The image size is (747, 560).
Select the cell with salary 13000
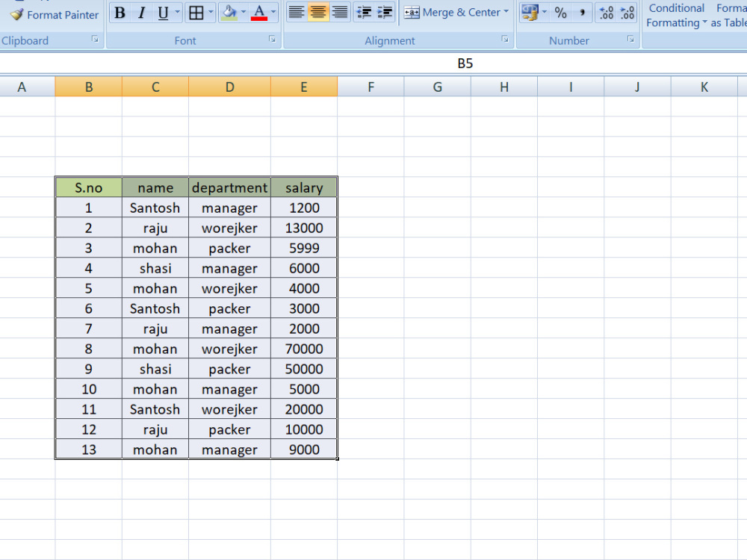pos(304,228)
